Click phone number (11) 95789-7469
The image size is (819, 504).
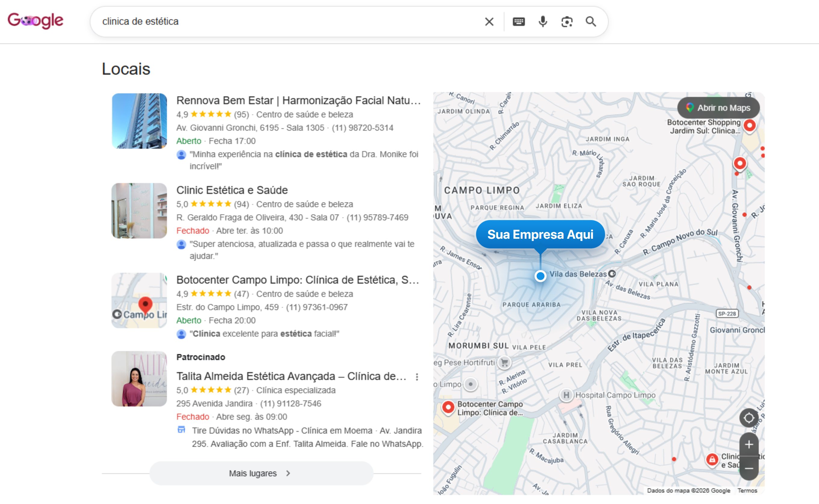(x=377, y=217)
